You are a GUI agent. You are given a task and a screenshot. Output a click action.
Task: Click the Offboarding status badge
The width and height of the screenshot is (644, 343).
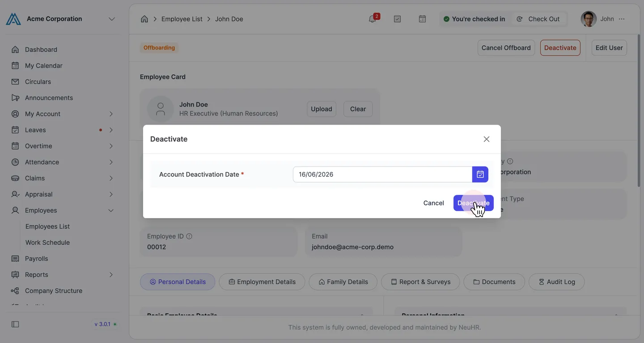pyautogui.click(x=159, y=48)
